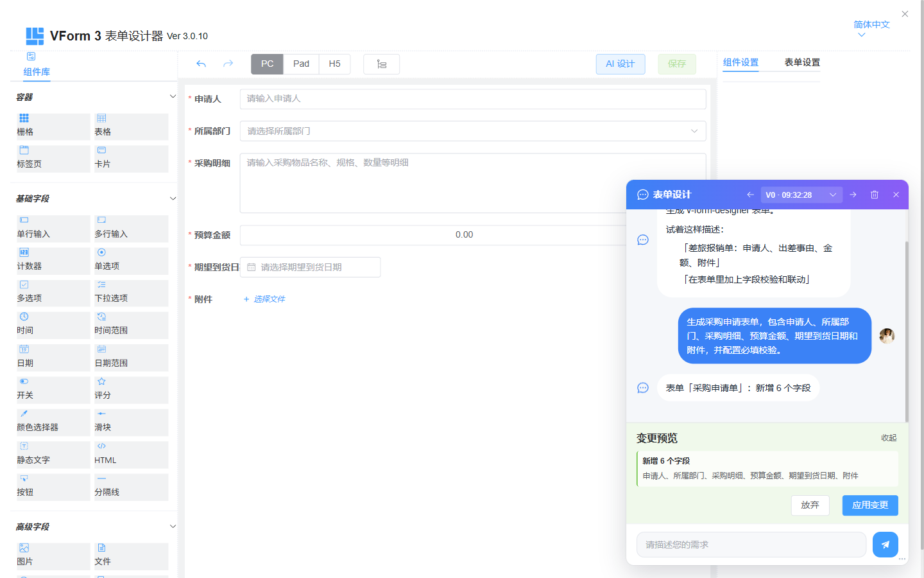Send the message with paper plane button
The width and height of the screenshot is (924, 578).
(x=885, y=545)
